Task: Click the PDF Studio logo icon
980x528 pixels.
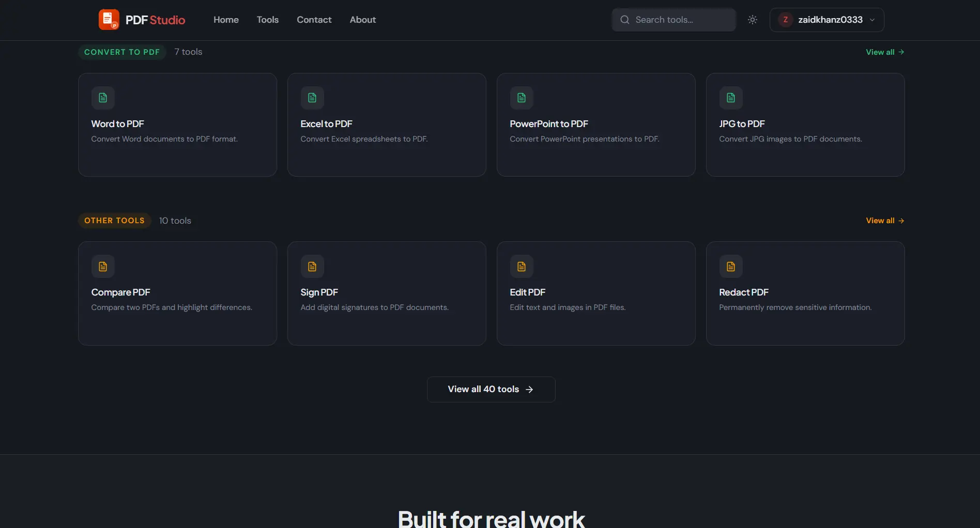Action: coord(109,20)
